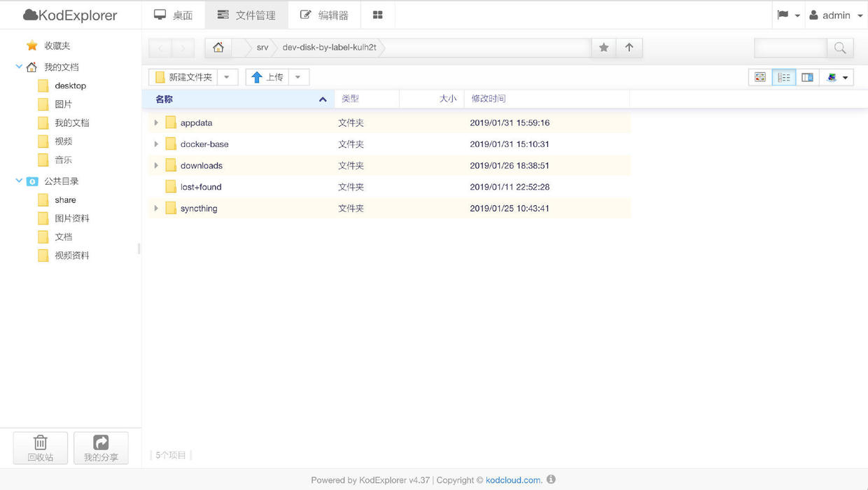Select the srv breadcrumb segment
Viewport: 868px width, 490px height.
262,48
